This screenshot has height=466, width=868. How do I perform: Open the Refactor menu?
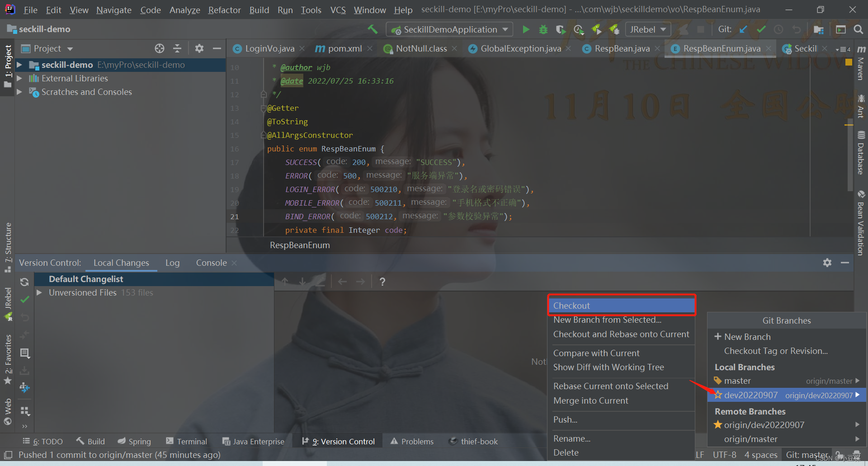click(224, 10)
